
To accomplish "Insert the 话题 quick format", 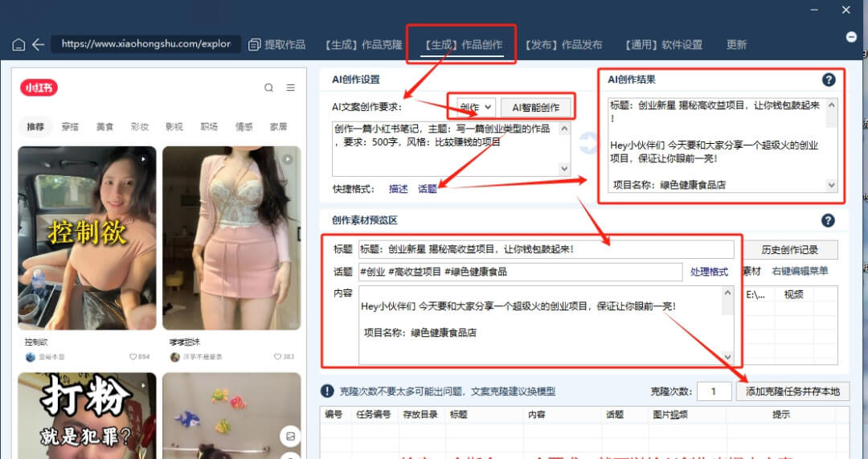I will [x=428, y=190].
